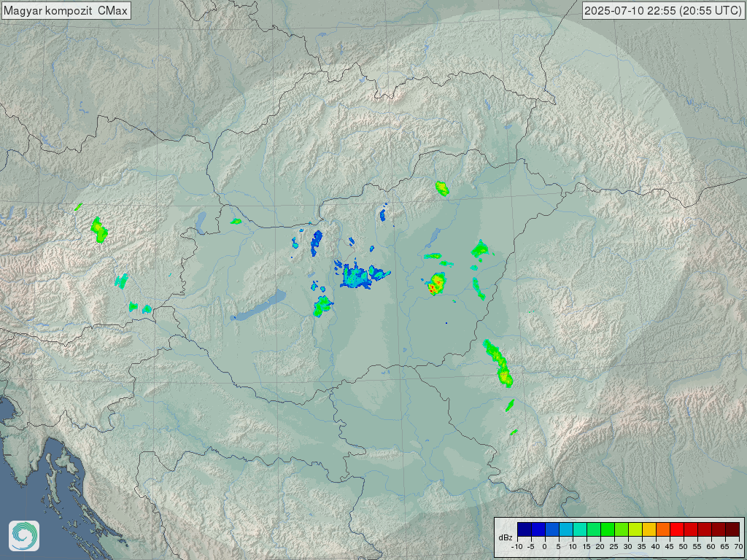The width and height of the screenshot is (747, 560).
Task: Click the -10 legend tick label
Action: [517, 547]
